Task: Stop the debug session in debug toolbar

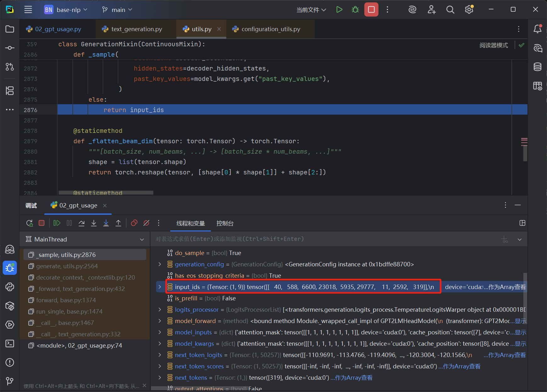Action: coord(42,223)
